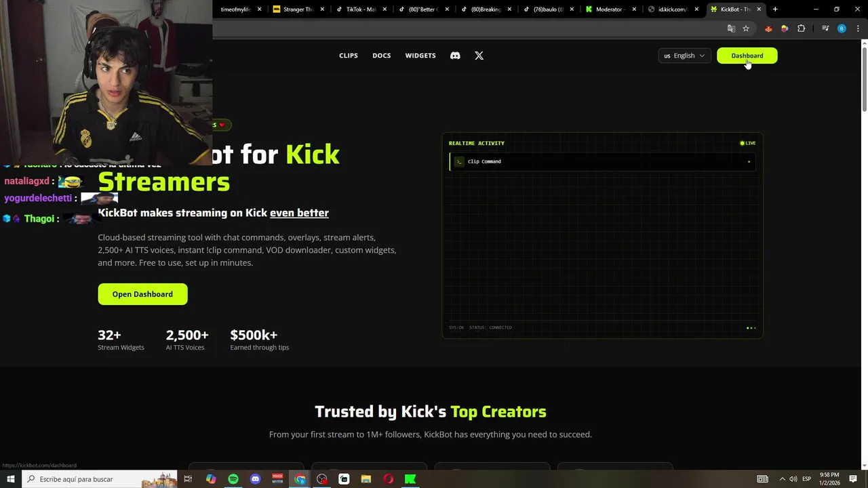Open File Explorer from the taskbar
This screenshot has width=868, height=488.
(366, 479)
